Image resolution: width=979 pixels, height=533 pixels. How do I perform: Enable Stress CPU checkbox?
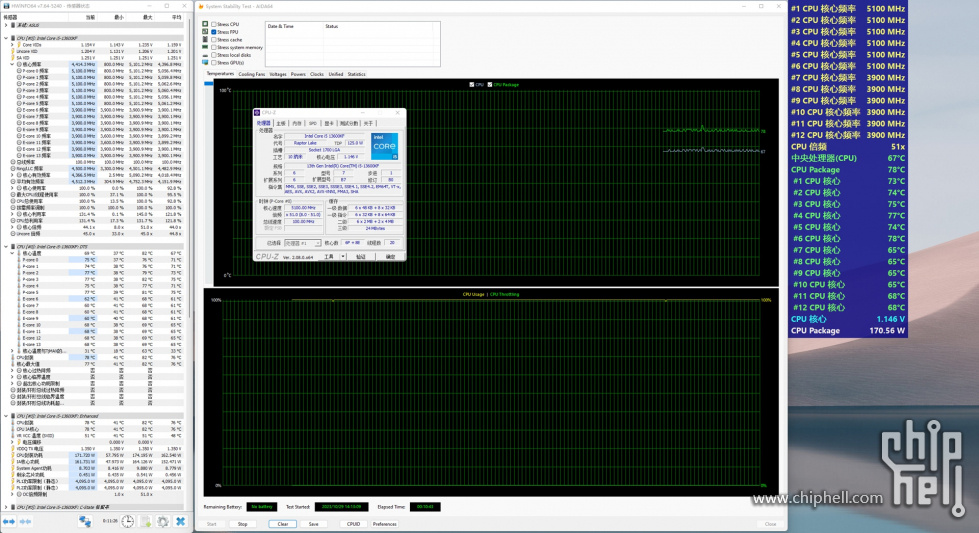click(214, 24)
